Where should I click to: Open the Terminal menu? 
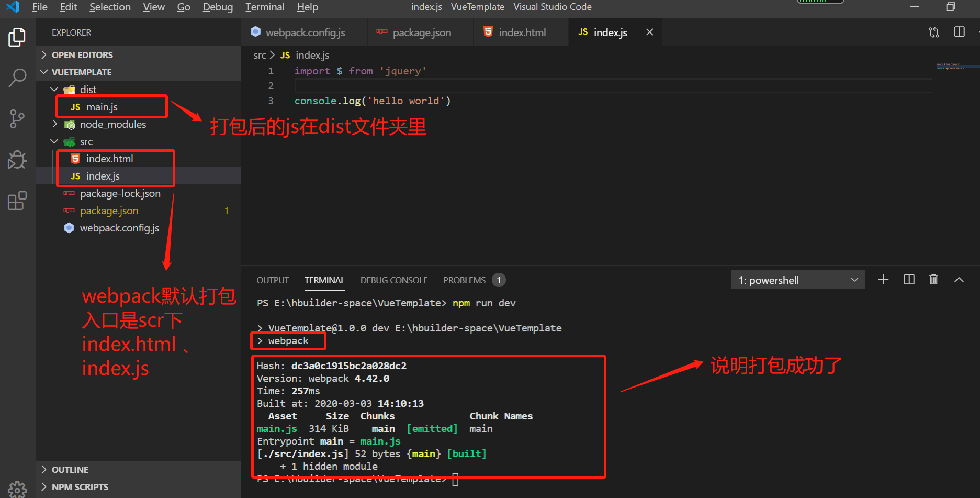265,7
